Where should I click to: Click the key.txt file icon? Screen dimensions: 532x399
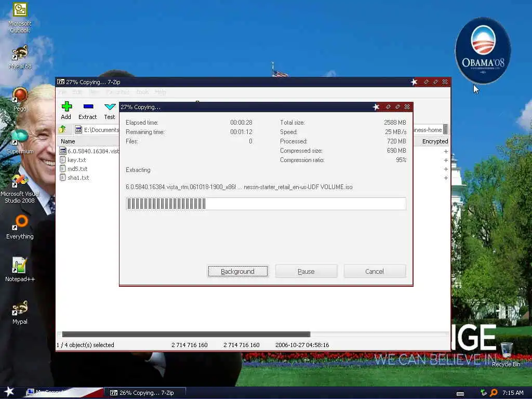point(63,160)
